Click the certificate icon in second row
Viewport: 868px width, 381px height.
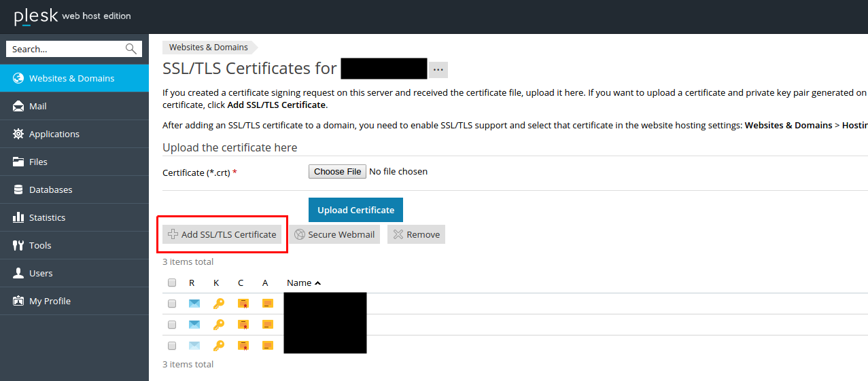point(243,325)
